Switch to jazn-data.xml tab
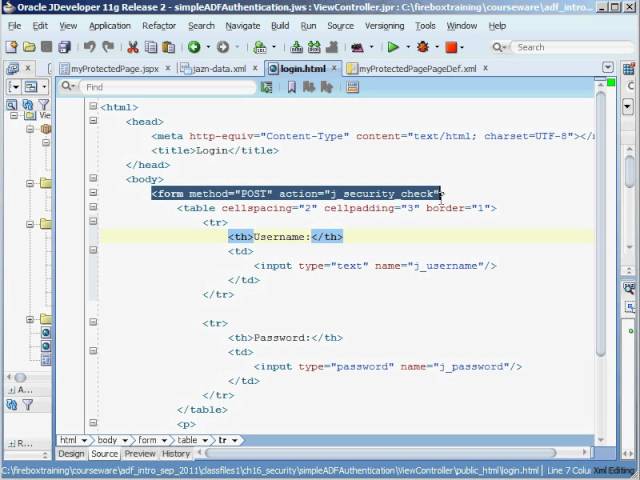The width and height of the screenshot is (640, 480). point(219,69)
